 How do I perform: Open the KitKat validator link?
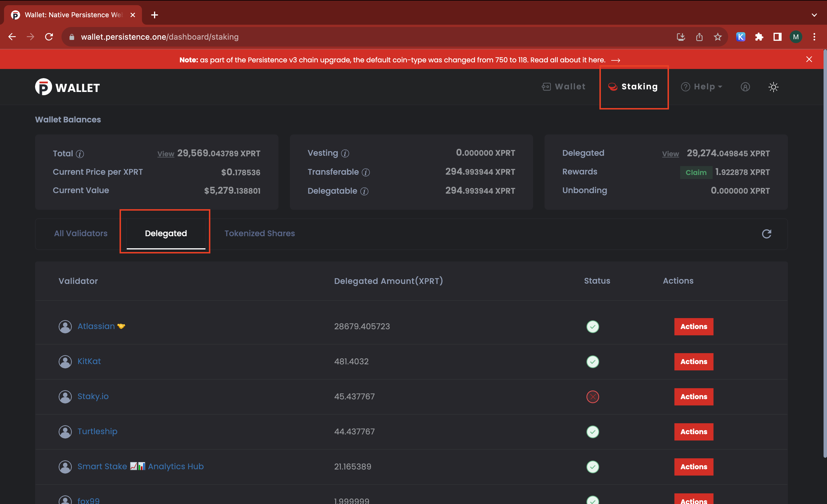(89, 361)
